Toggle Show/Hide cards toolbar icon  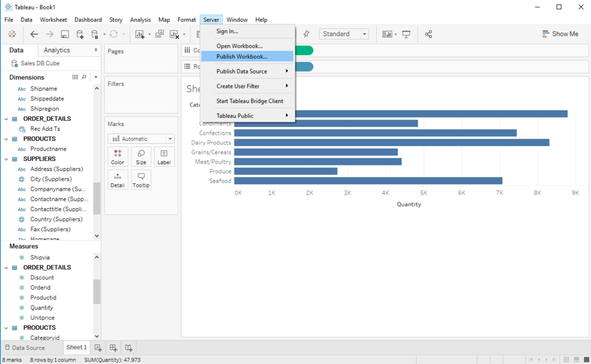click(387, 34)
